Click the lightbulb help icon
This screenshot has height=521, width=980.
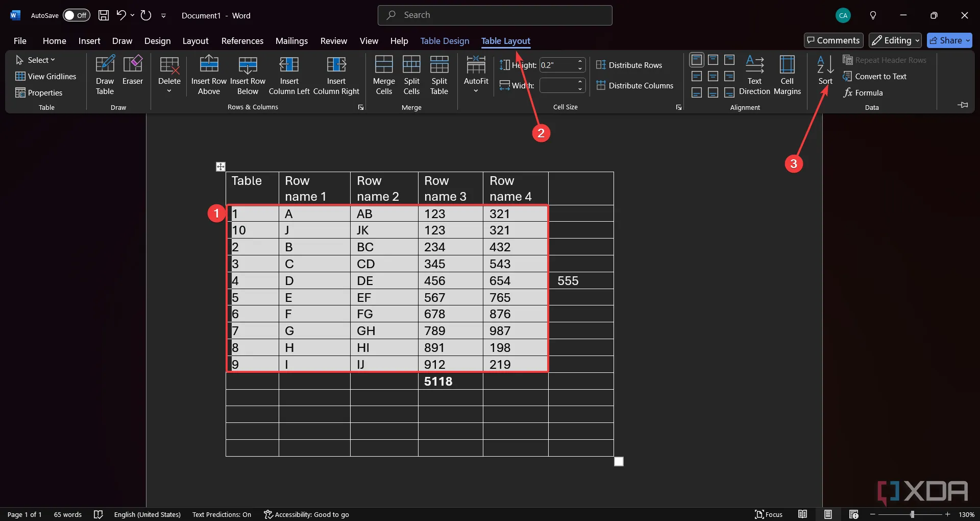click(873, 15)
